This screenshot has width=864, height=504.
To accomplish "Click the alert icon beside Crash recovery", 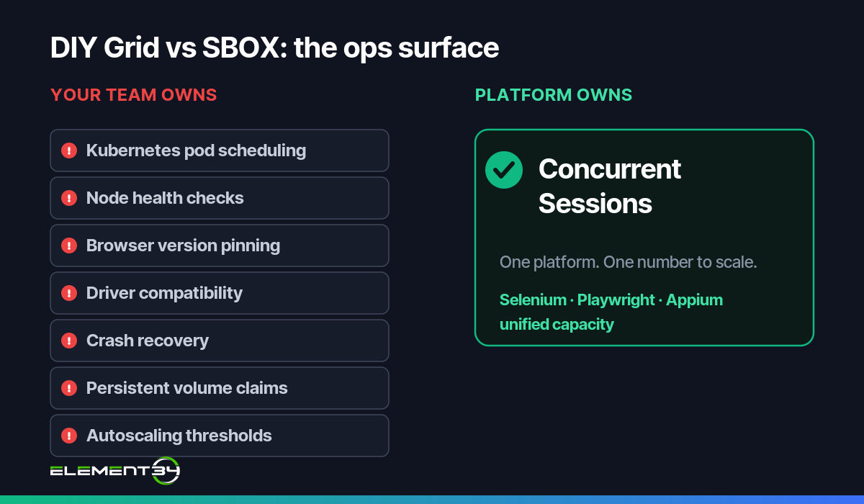I will pos(69,341).
